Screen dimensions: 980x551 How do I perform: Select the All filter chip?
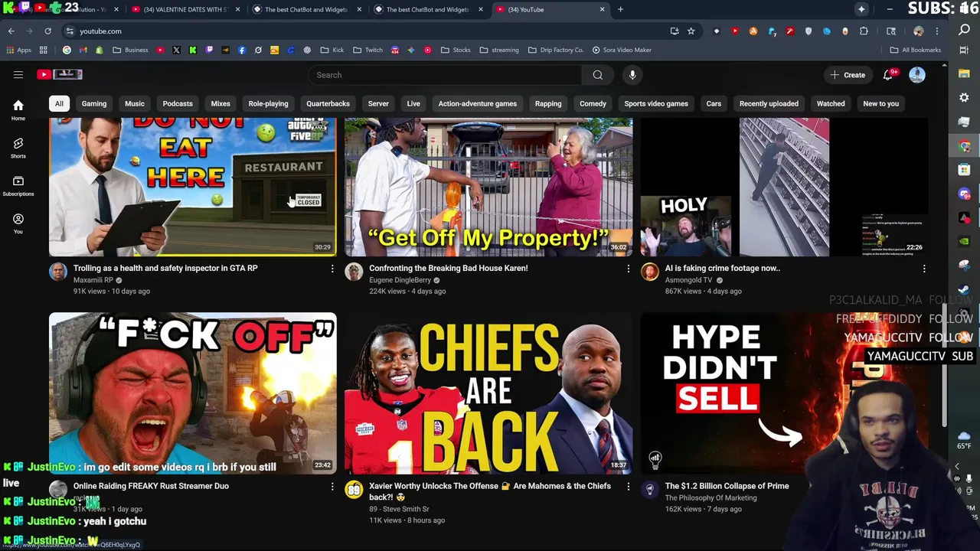[x=59, y=103]
